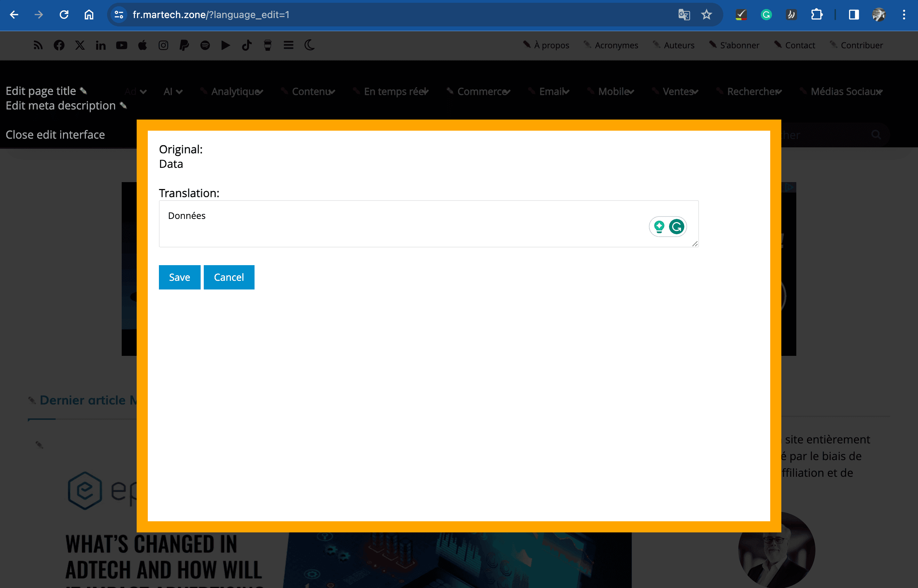This screenshot has width=918, height=588.
Task: Click the RSS feed icon
Action: (x=38, y=46)
